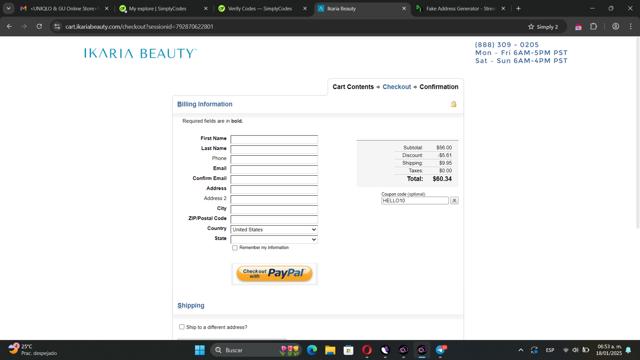Click the Simply 2 bookmark label
Screen dimensions: 640x360
point(547,27)
